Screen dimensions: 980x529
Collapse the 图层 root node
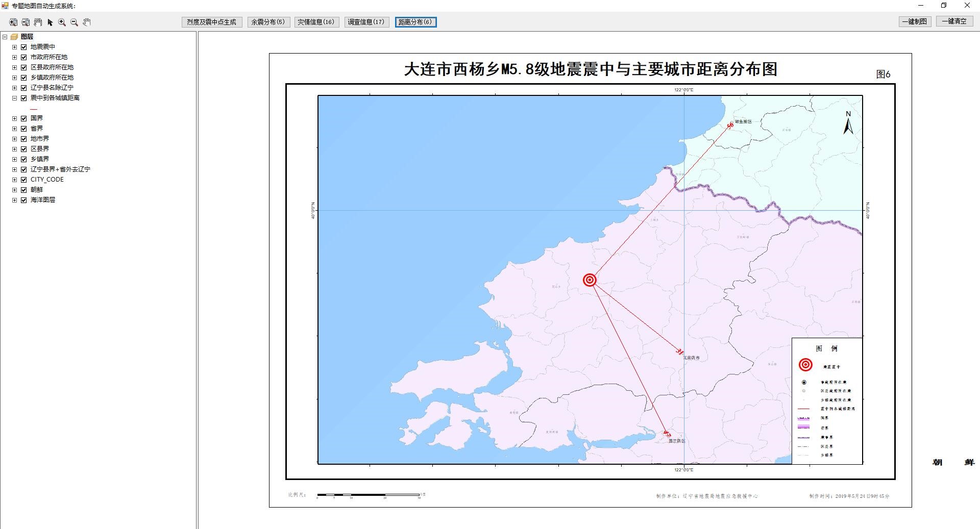[5, 37]
